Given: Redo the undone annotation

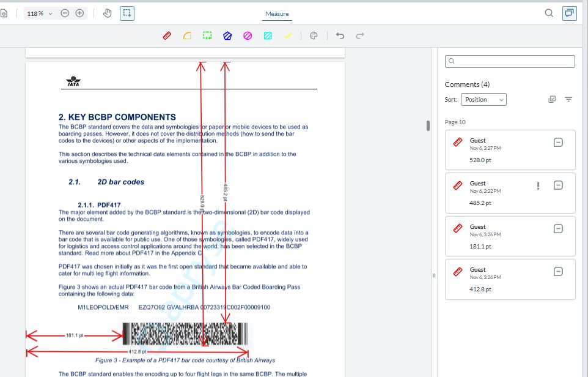Looking at the screenshot, I should pos(359,35).
